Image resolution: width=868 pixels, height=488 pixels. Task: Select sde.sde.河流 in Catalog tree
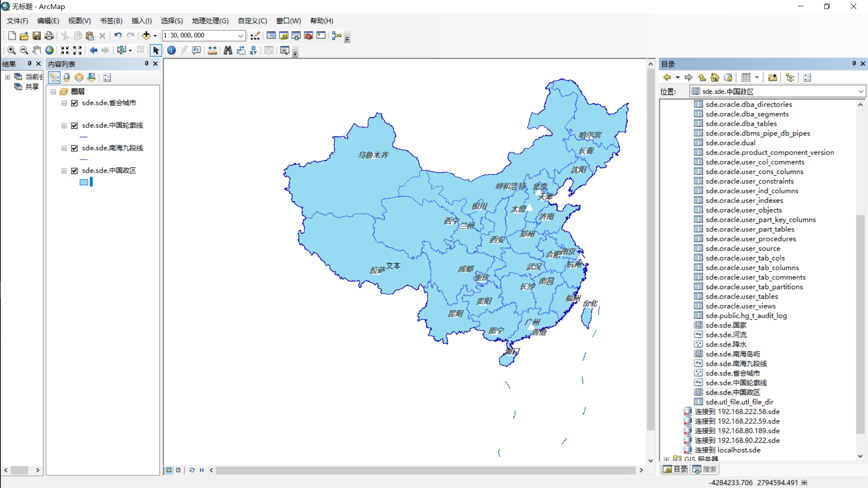coord(726,335)
